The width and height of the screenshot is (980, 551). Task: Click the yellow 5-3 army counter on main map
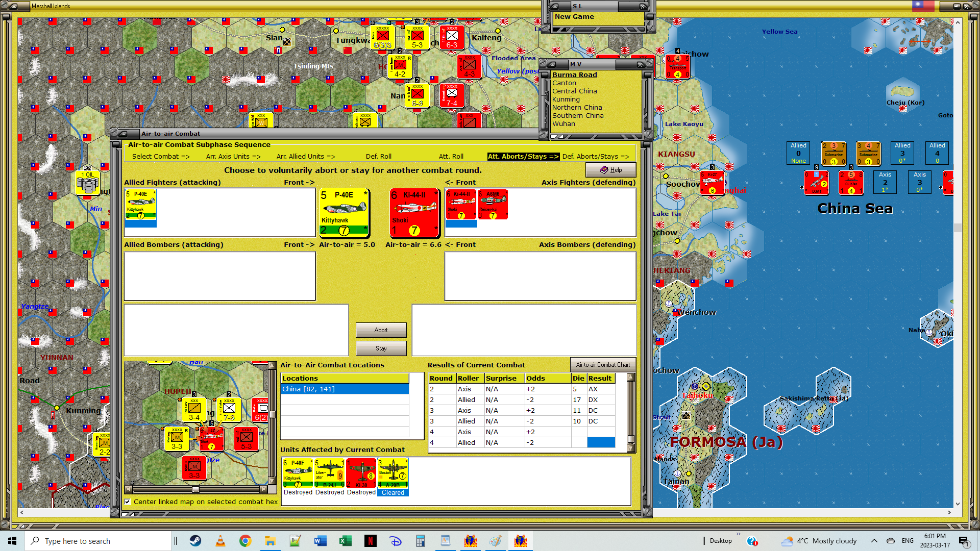tap(417, 37)
